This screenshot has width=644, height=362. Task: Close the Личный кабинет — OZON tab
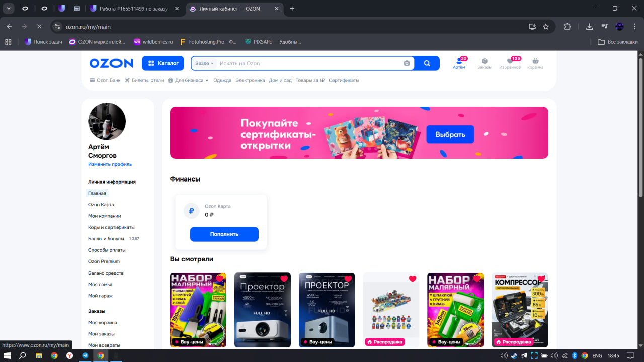[x=277, y=9]
